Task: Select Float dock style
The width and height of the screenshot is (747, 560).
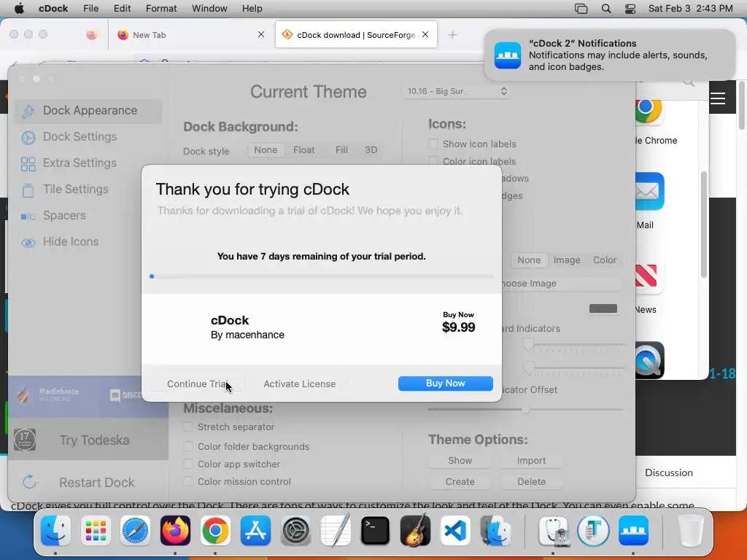Action: [x=303, y=150]
